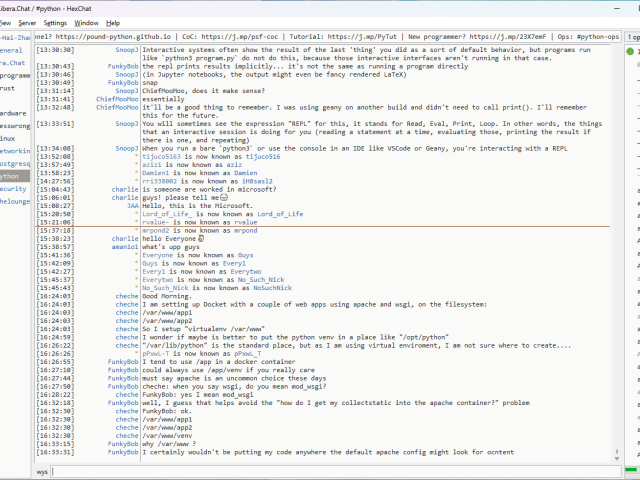Select the linux channel in channel tree
Screen dimensions: 640x480
click(8, 138)
